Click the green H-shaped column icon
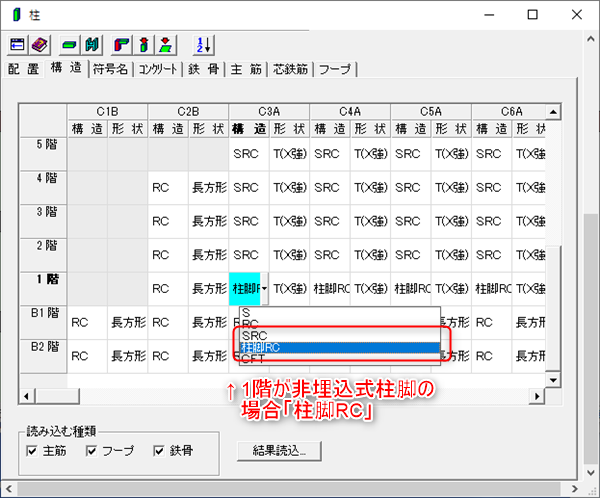This screenshot has height=498, width=600. (92, 45)
